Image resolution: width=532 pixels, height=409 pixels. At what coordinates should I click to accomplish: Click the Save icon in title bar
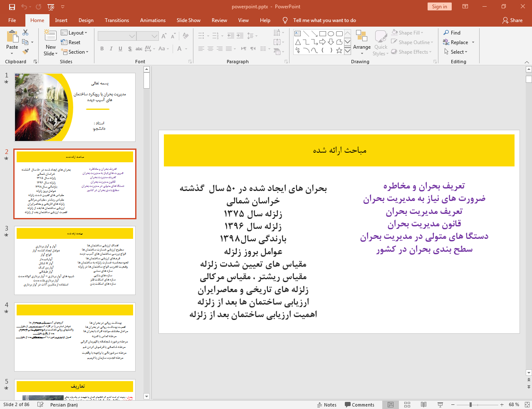[x=12, y=7]
